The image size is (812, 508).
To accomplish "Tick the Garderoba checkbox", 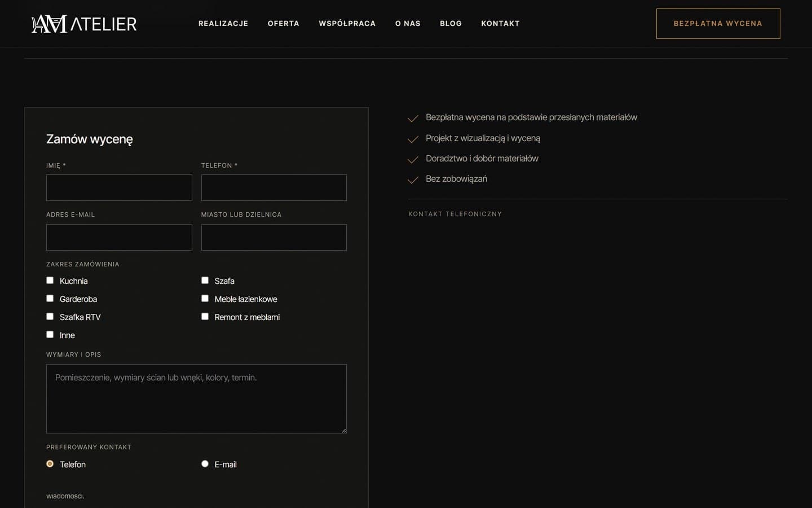I will [50, 299].
